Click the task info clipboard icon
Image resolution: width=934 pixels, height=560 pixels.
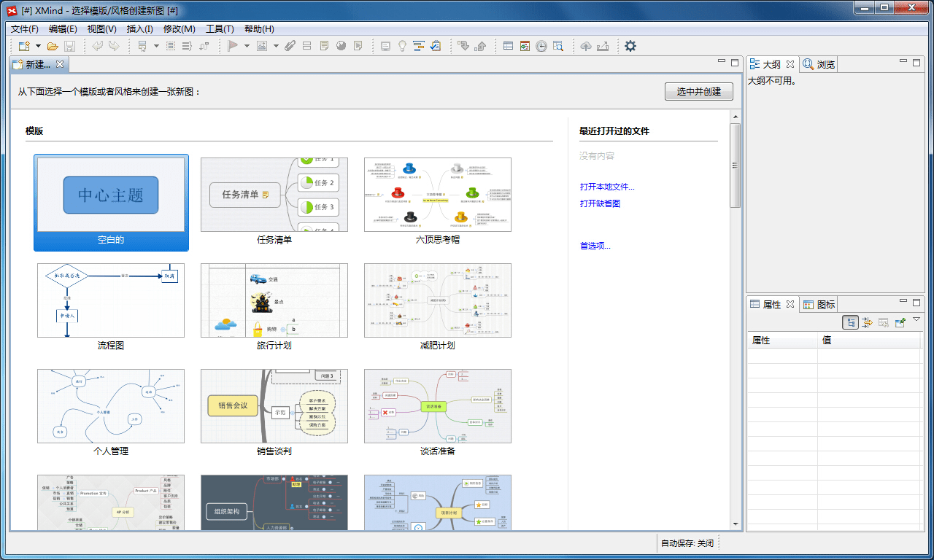coord(436,46)
